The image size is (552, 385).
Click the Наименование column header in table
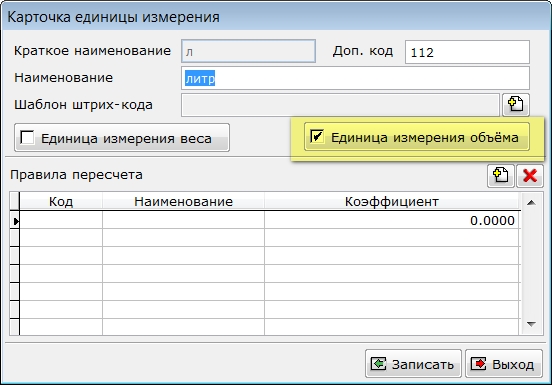click(183, 202)
